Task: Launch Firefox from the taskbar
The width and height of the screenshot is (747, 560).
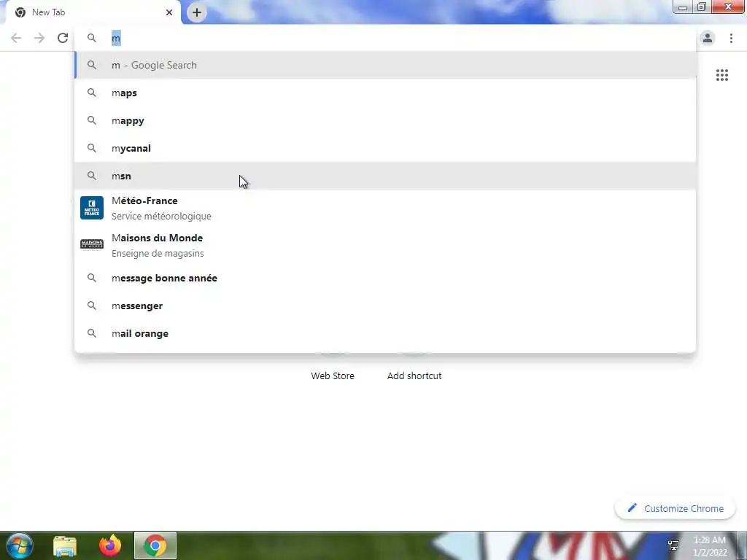Action: coord(110,545)
